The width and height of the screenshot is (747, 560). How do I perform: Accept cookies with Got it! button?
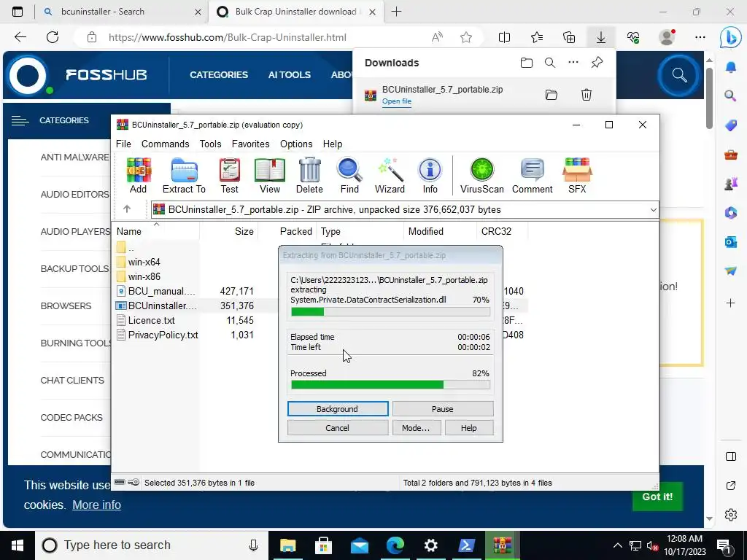coord(657,496)
